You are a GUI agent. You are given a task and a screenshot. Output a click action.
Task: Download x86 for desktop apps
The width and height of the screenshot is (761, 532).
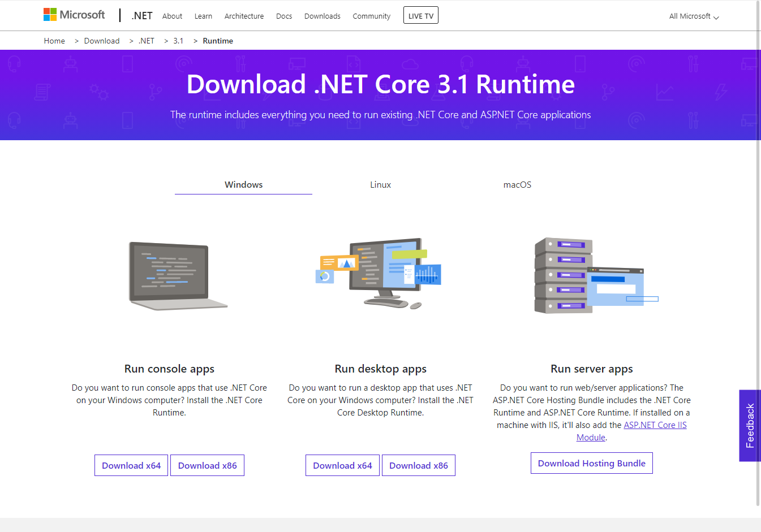419,465
